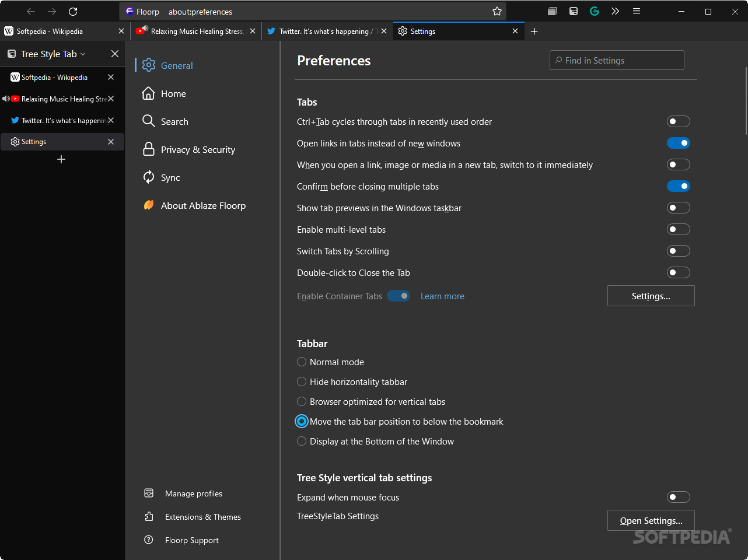
Task: Close Softpedia tab in vertical tab tree
Action: coord(111,77)
